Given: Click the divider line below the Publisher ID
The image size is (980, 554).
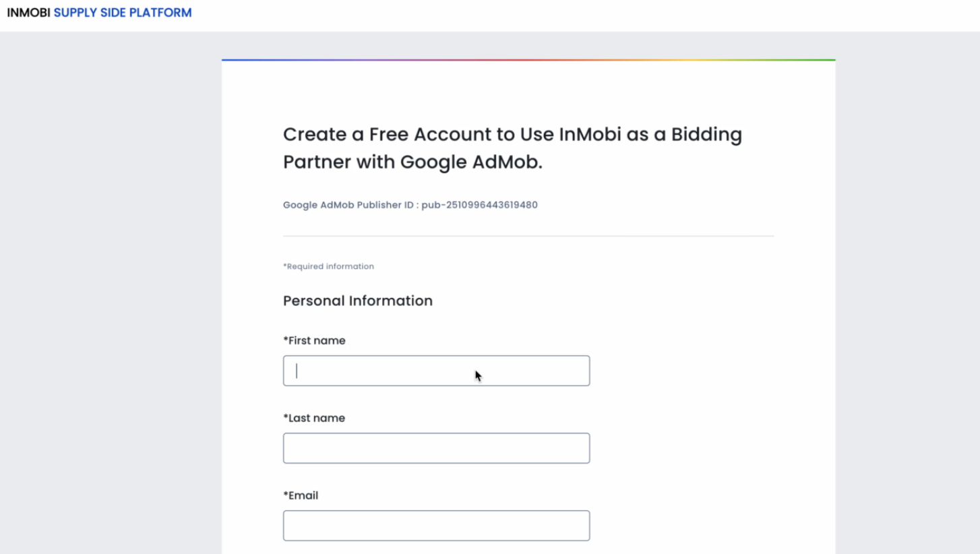Looking at the screenshot, I should pos(528,236).
